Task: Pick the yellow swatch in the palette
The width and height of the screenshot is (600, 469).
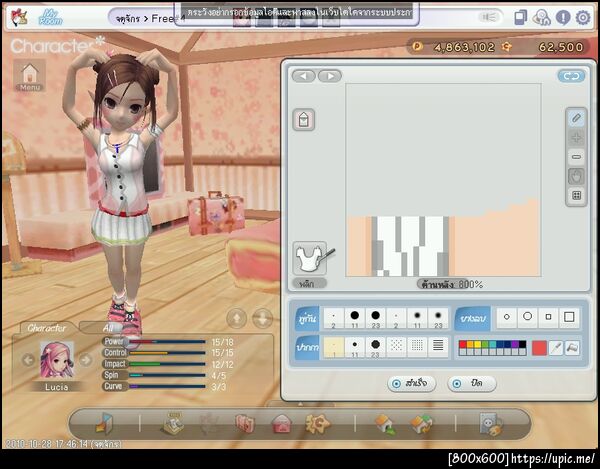Action: pyautogui.click(x=478, y=344)
